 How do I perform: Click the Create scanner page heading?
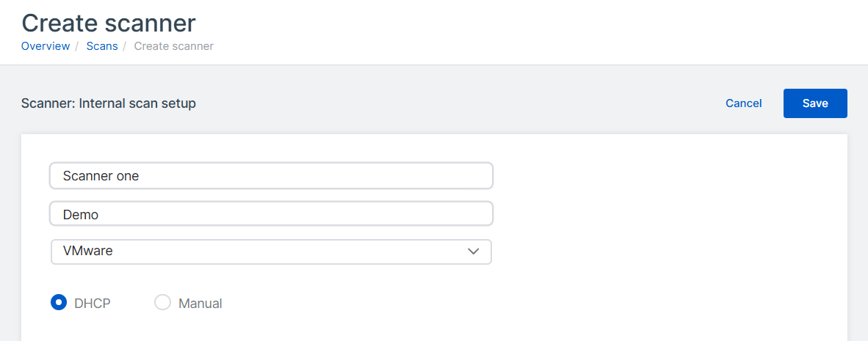click(x=109, y=23)
